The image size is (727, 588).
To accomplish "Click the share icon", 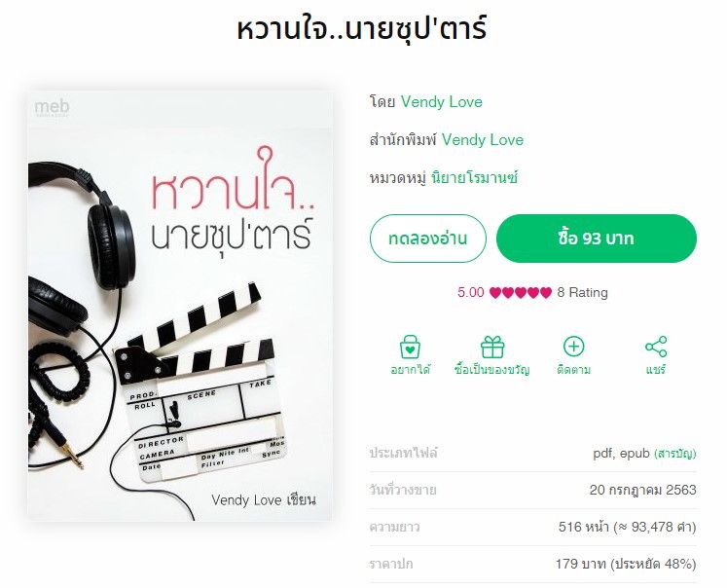I will 656,347.
